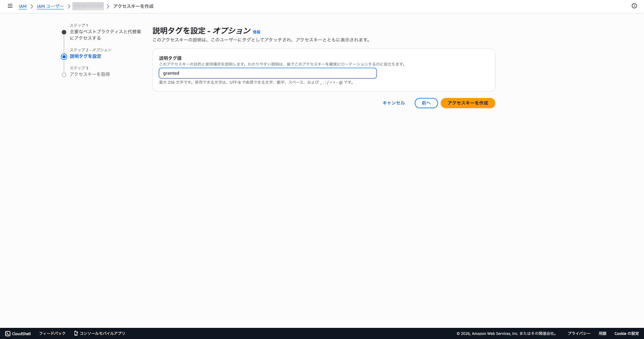Click アクセスキーを作成 orange button

[x=468, y=103]
